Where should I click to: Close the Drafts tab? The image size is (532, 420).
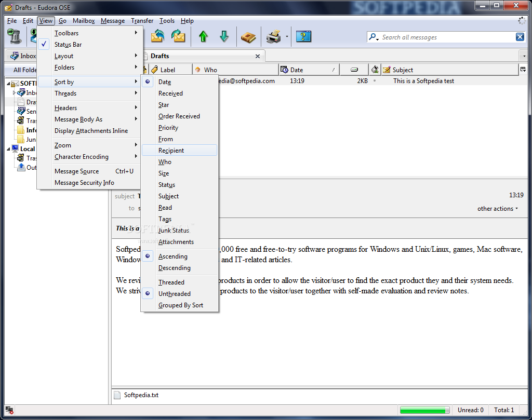click(x=258, y=56)
